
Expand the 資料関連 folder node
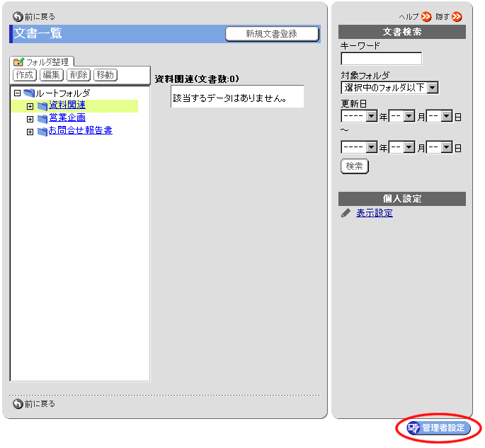point(30,106)
